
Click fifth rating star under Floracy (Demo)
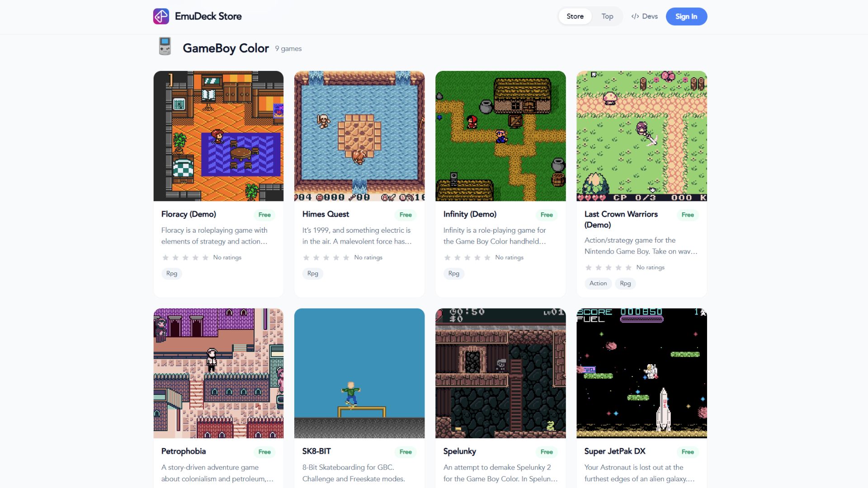tap(205, 258)
